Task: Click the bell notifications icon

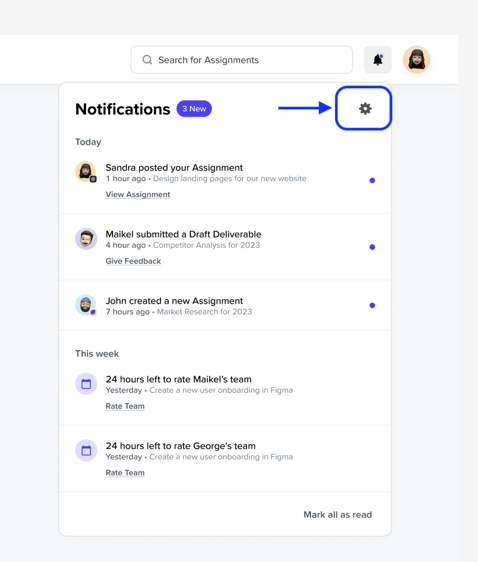Action: pyautogui.click(x=378, y=59)
